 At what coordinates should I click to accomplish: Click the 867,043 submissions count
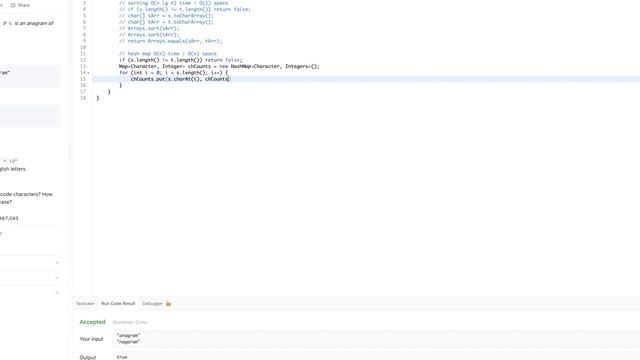point(9,218)
